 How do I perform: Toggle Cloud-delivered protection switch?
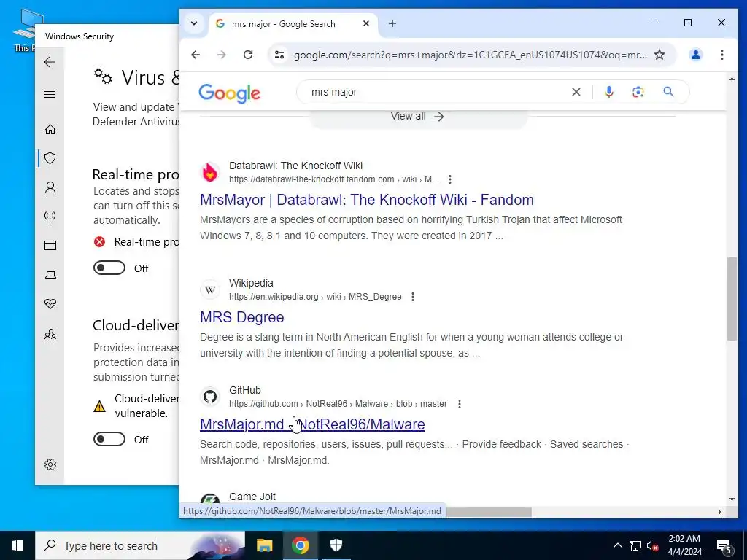[x=109, y=439]
